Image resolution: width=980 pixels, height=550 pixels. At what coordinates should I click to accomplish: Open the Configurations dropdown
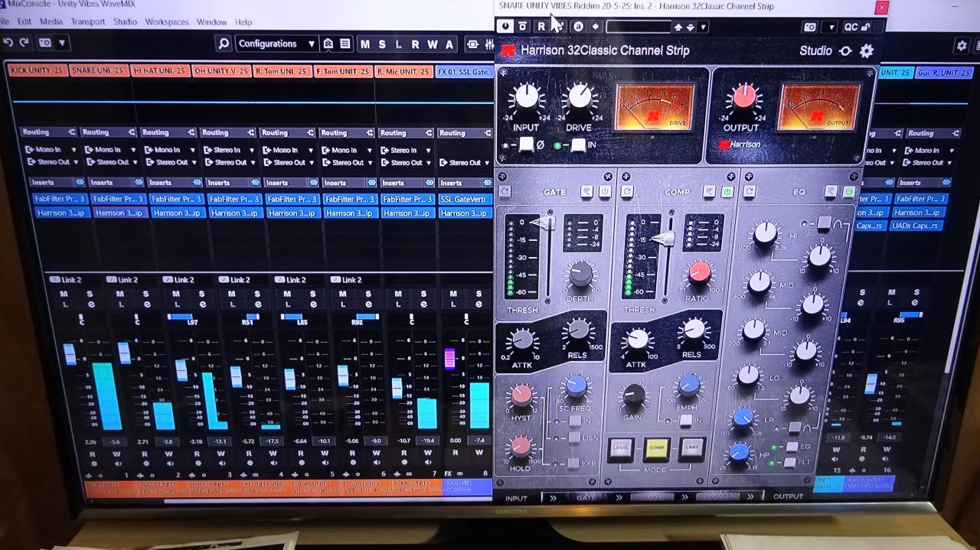point(275,44)
